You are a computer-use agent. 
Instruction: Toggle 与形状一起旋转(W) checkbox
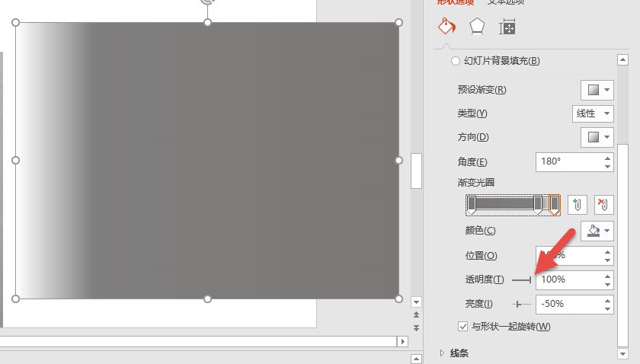(x=462, y=327)
